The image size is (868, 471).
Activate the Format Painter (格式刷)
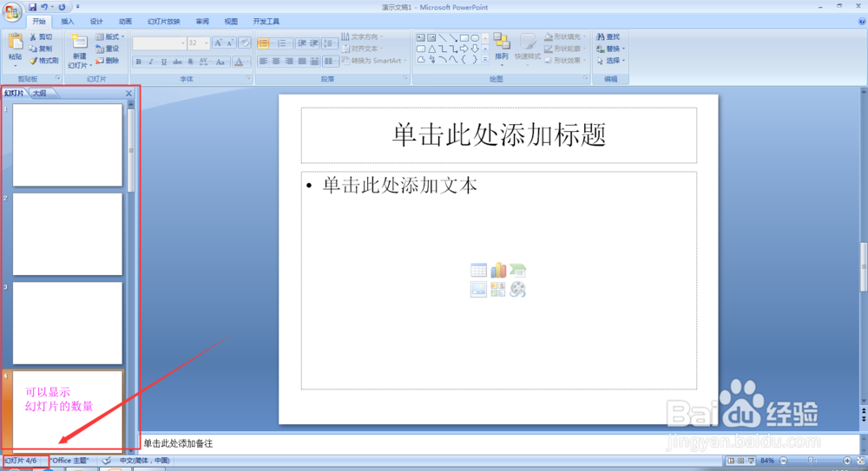pos(43,61)
